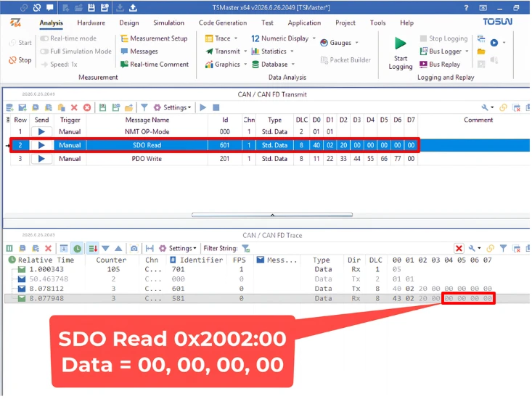Select trace row with identifier 701
The image size is (532, 399).
coord(266,269)
